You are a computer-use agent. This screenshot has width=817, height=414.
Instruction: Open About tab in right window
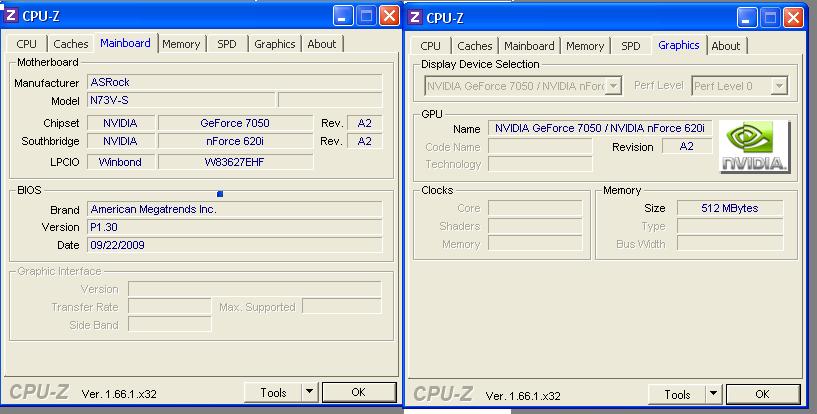(x=726, y=46)
